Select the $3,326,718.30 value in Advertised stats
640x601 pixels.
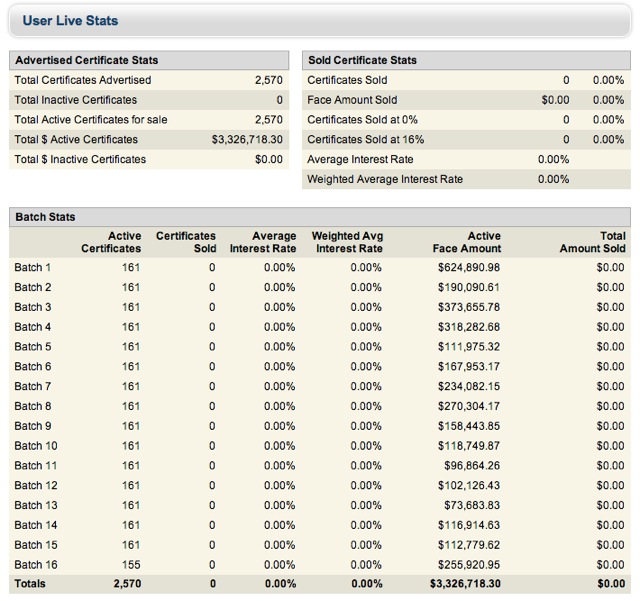[x=247, y=140]
